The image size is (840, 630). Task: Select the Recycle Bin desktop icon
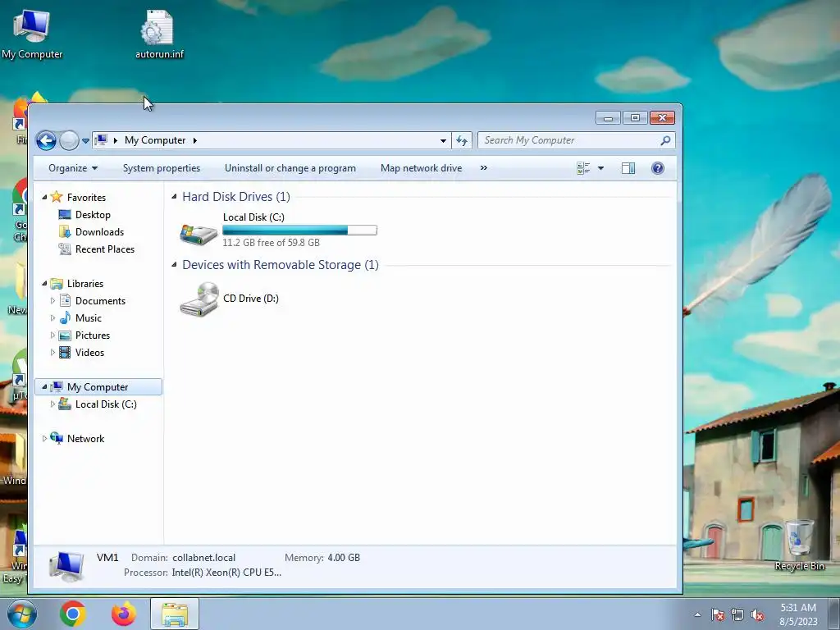pos(800,546)
